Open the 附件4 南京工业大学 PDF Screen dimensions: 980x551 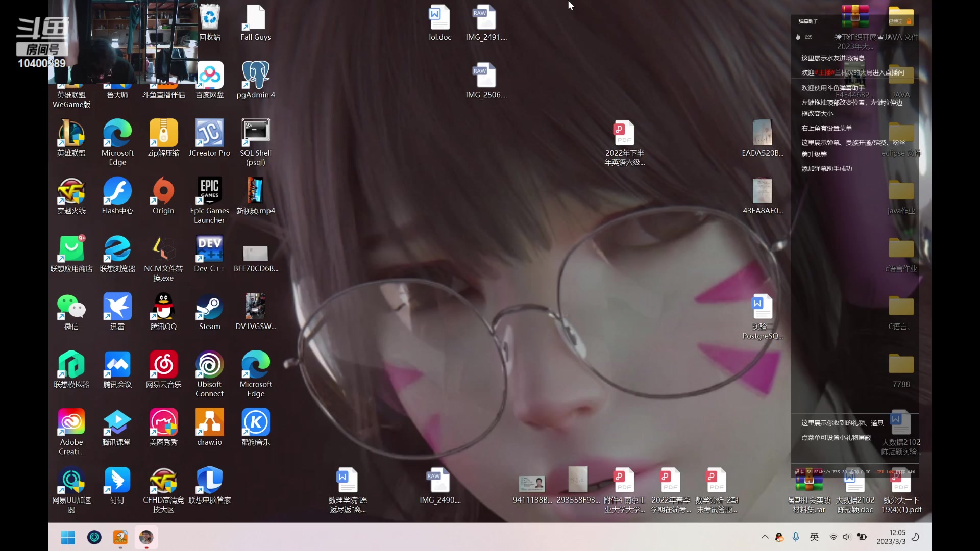pyautogui.click(x=624, y=490)
